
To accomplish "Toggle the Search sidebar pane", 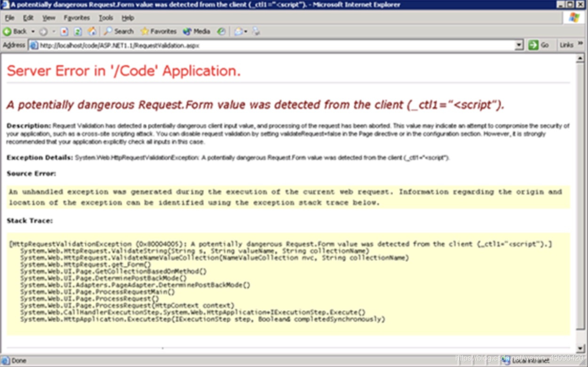I will click(x=119, y=32).
